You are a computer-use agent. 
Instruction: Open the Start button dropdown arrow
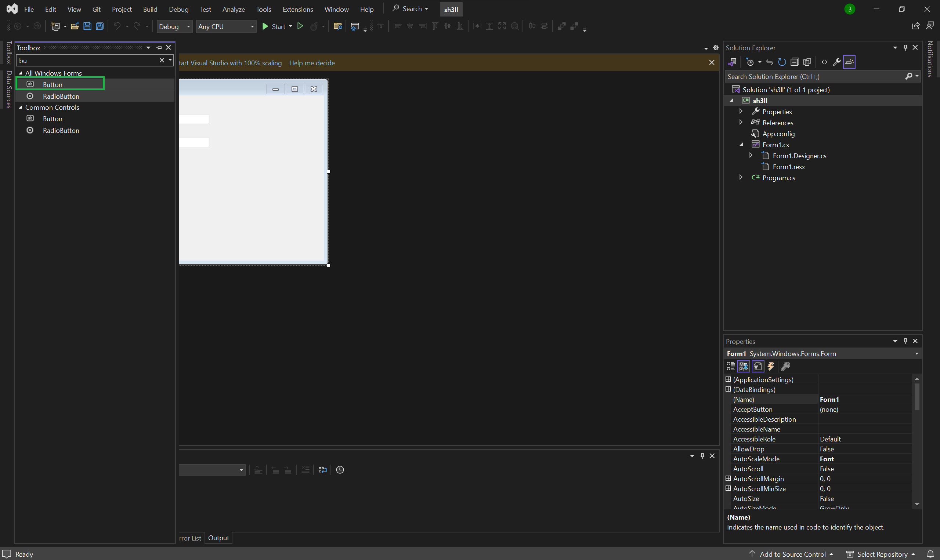(291, 26)
